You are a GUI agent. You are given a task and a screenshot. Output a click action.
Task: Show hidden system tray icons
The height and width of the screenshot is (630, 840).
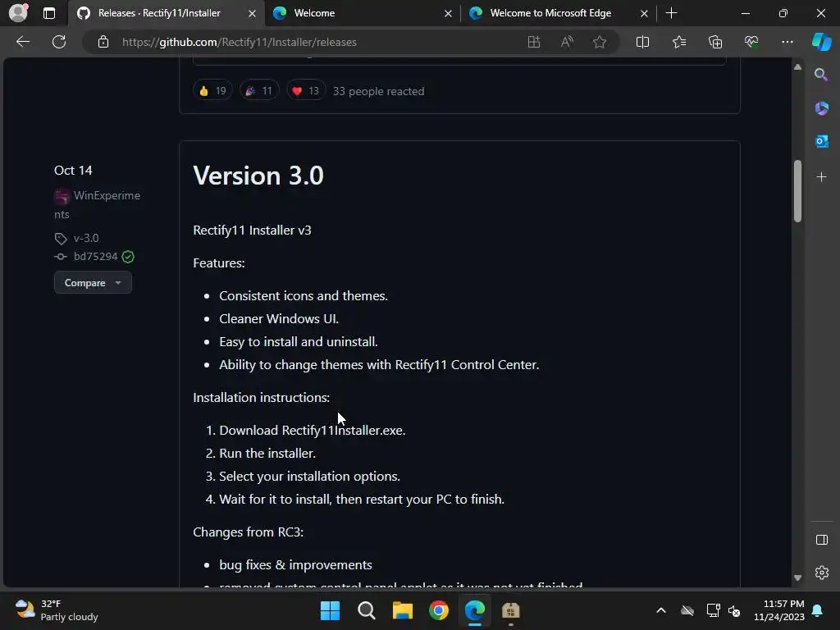click(x=661, y=610)
